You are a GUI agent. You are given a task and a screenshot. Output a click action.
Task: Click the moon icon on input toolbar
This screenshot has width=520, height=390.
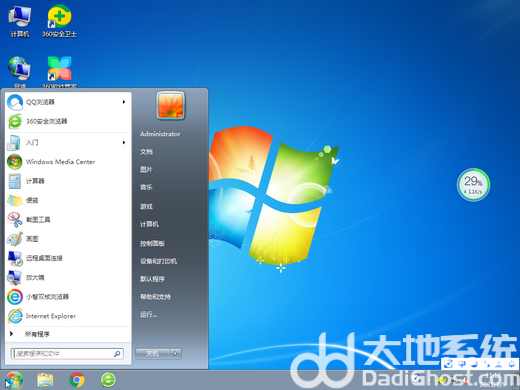click(475, 364)
